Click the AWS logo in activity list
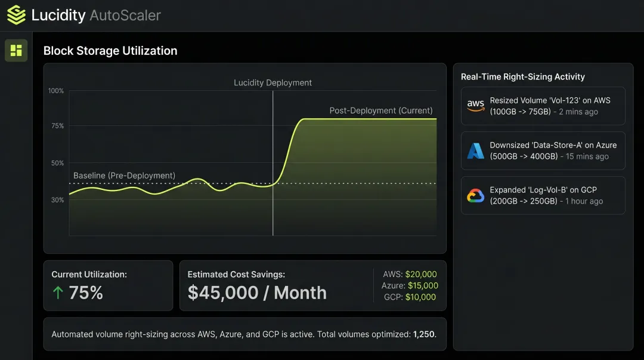 pos(476,106)
